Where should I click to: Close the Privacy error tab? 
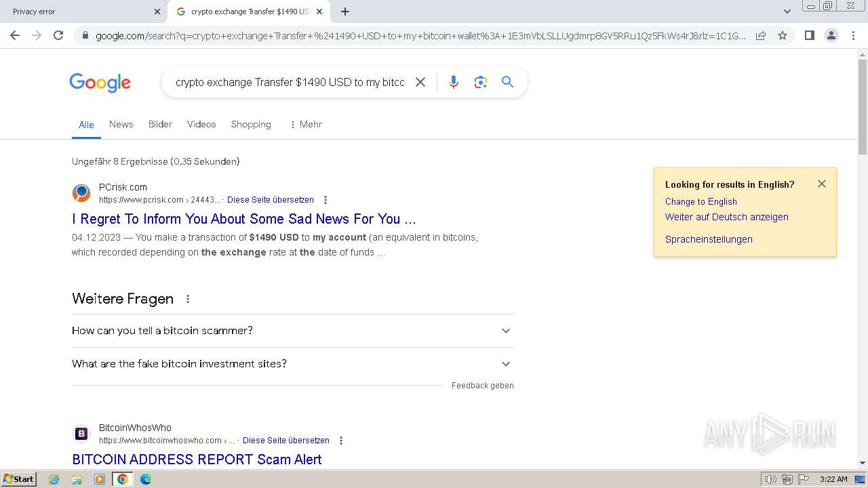pos(157,12)
